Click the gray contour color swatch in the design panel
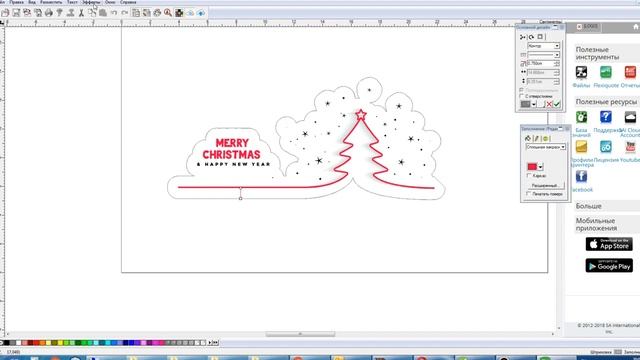Image resolution: width=640 pixels, height=360 pixels. 526,104
